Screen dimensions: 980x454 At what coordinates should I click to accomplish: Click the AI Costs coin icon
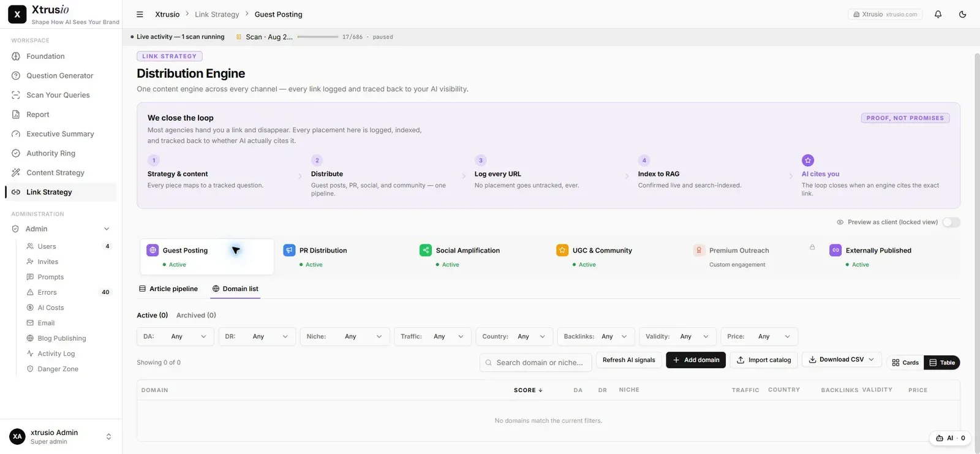click(30, 308)
